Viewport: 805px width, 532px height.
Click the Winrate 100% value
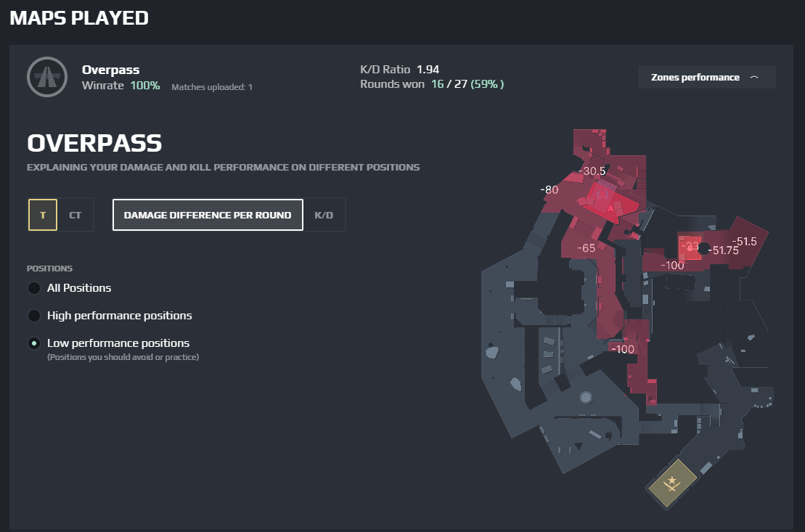(x=144, y=86)
